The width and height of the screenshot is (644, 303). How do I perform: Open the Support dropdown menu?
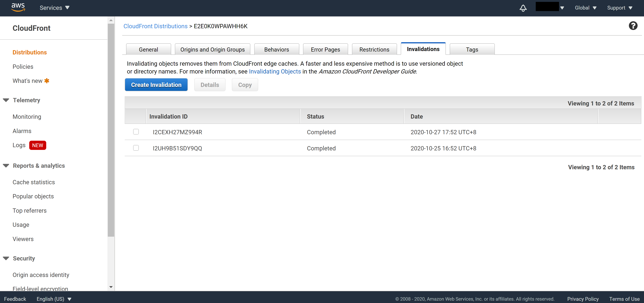click(x=620, y=8)
